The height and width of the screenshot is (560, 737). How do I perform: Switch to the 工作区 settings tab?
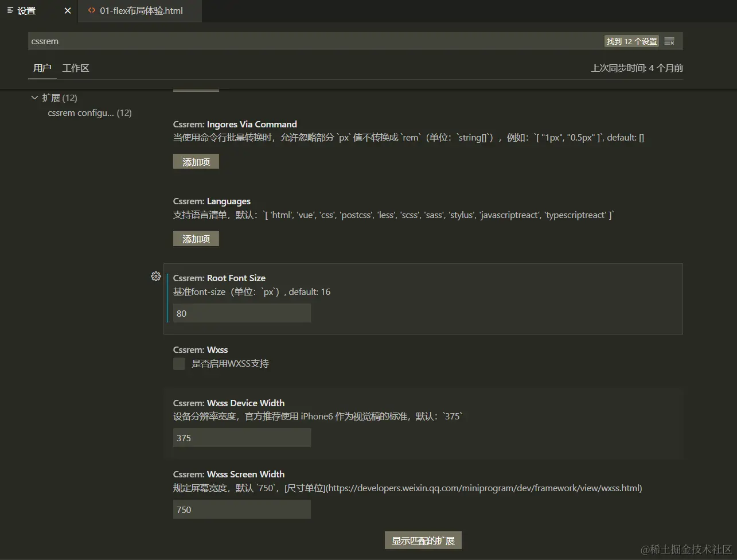click(75, 68)
